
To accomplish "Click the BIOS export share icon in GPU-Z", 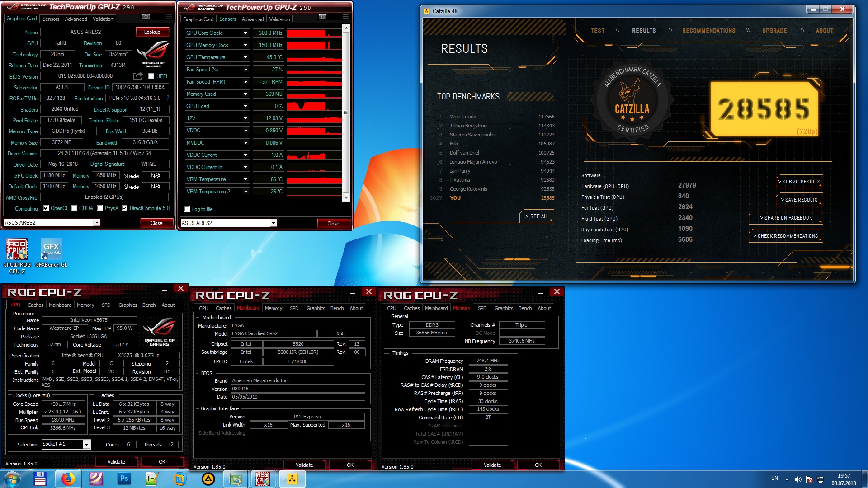I will coord(138,76).
